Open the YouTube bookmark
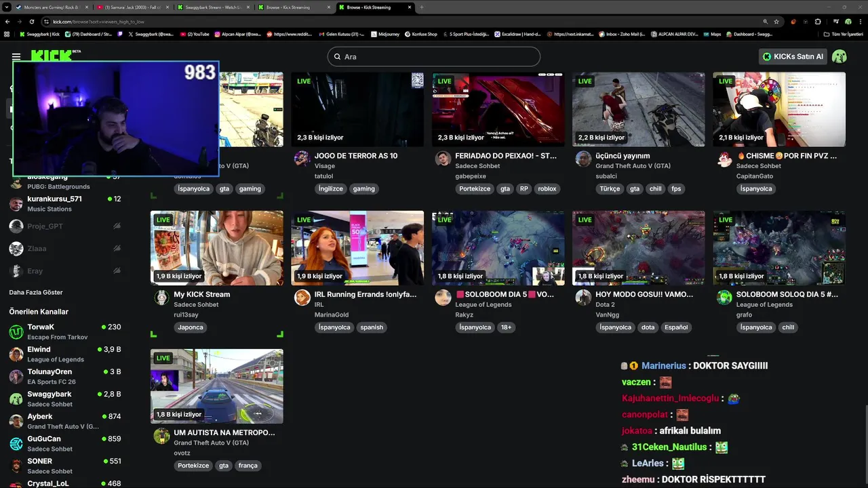The width and height of the screenshot is (868, 488). point(195,34)
